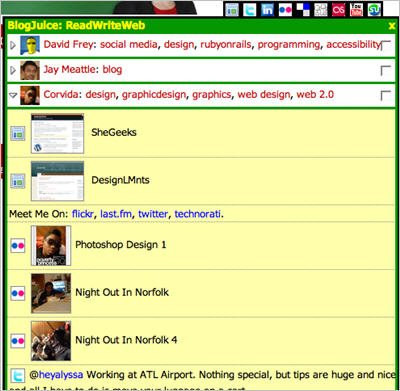Screen dimensions: 400x391
Task: Click the Twitter icon beside the @heyalyssa tweet
Action: click(18, 376)
